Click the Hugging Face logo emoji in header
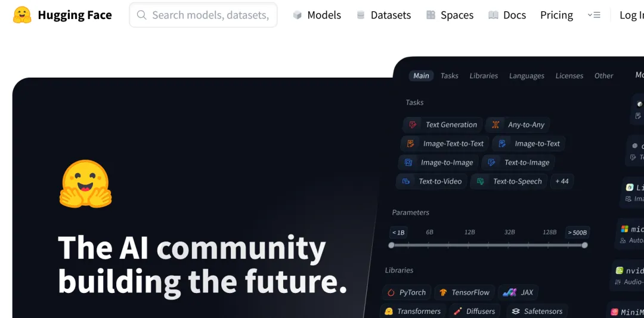This screenshot has width=644, height=318. 22,15
